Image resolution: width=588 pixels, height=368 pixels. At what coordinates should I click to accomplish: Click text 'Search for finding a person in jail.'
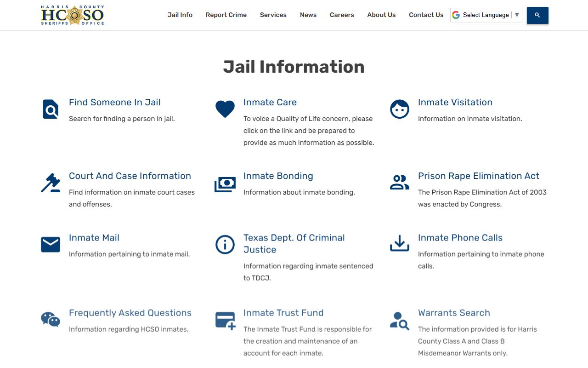(x=122, y=119)
